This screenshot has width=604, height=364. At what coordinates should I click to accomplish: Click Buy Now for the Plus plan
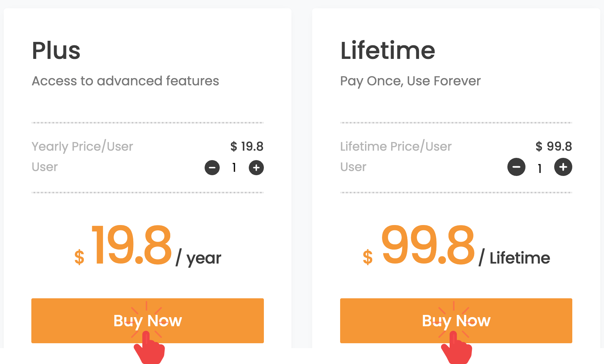(x=148, y=321)
